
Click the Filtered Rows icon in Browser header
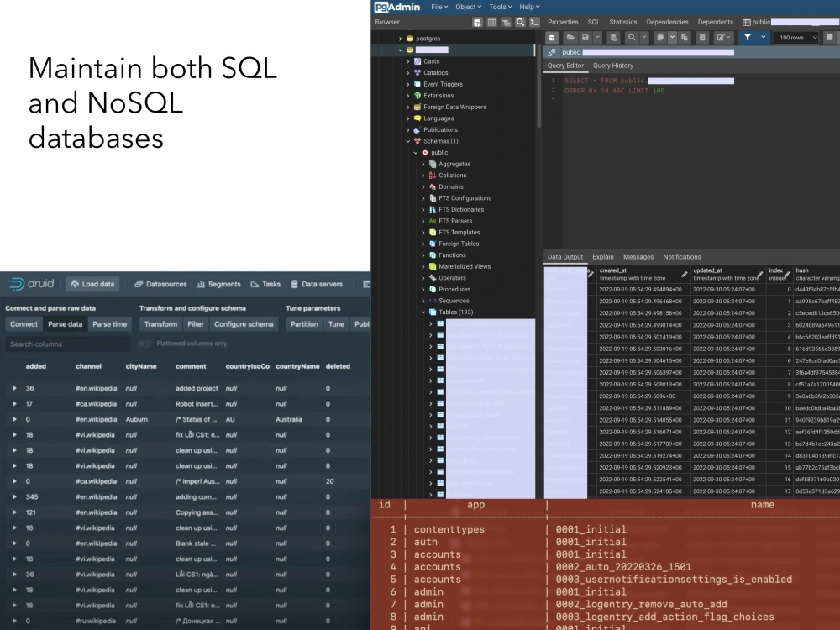coord(506,22)
